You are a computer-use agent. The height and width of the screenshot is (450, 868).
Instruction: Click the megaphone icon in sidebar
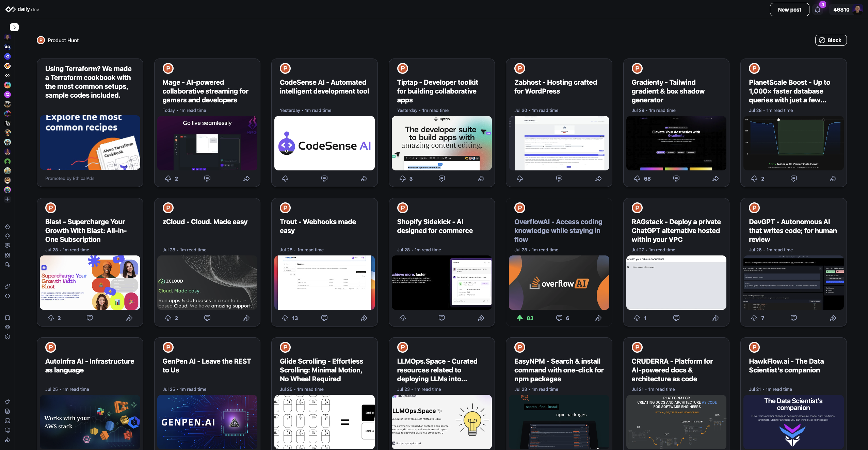7,402
